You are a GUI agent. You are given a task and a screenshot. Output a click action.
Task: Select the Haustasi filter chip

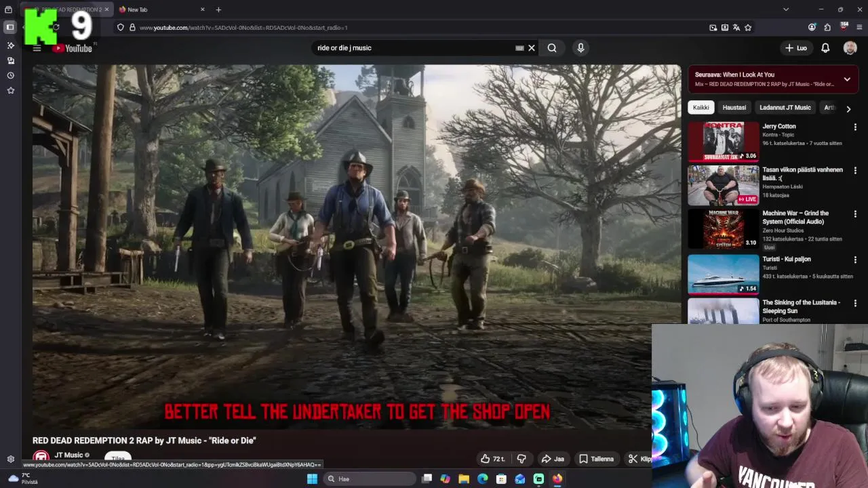[734, 107]
